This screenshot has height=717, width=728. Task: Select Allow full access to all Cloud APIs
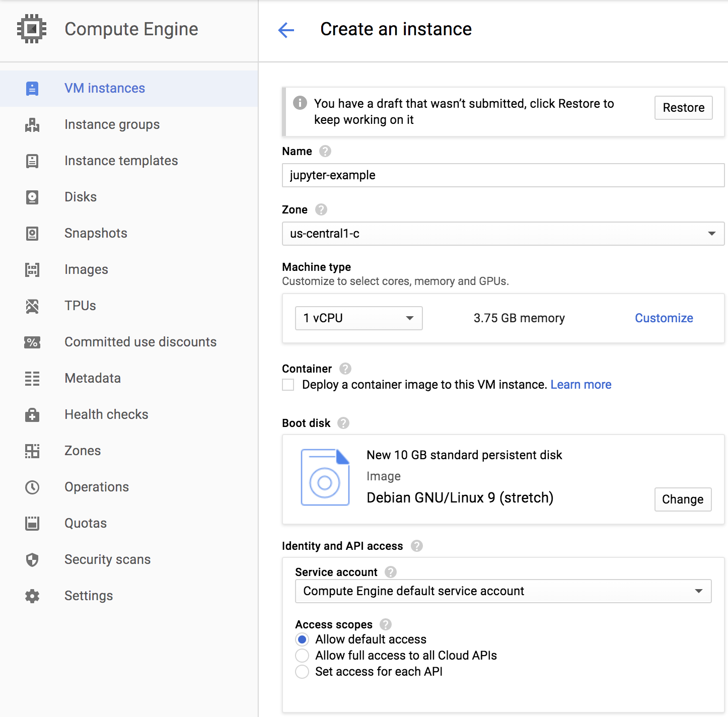[302, 656]
